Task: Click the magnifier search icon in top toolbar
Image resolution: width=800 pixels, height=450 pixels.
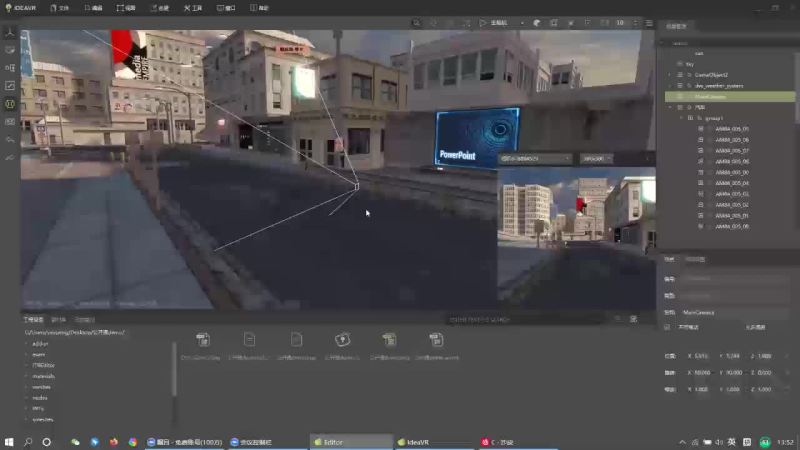Action: pyautogui.click(x=416, y=23)
